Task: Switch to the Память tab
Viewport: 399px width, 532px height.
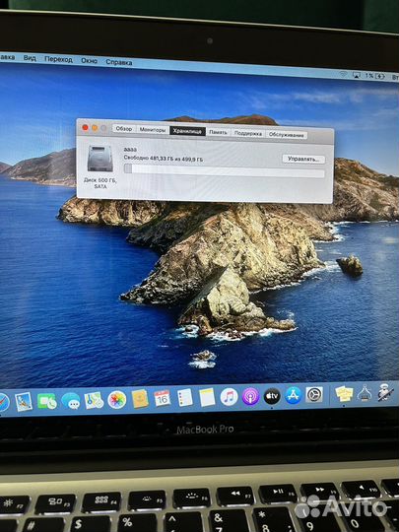Action: (218, 132)
